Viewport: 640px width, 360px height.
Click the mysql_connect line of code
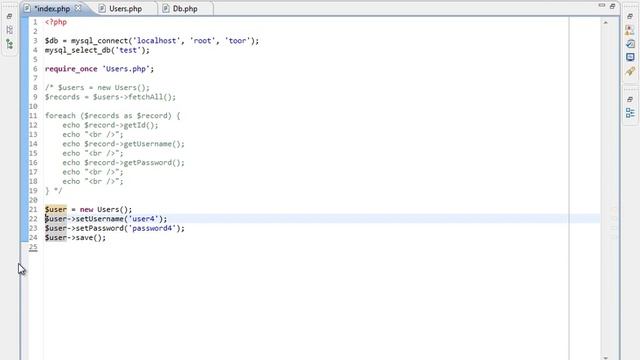[152, 41]
